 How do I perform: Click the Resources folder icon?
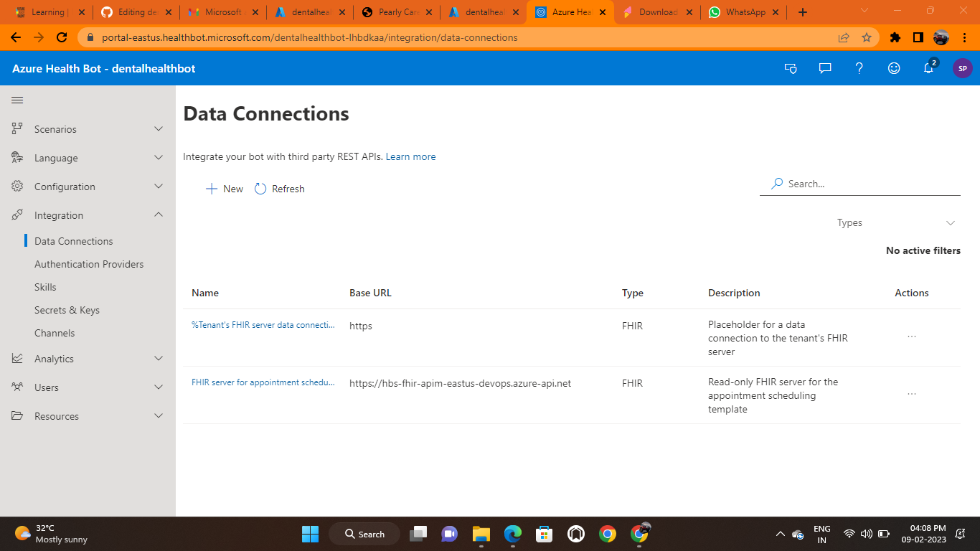tap(17, 416)
